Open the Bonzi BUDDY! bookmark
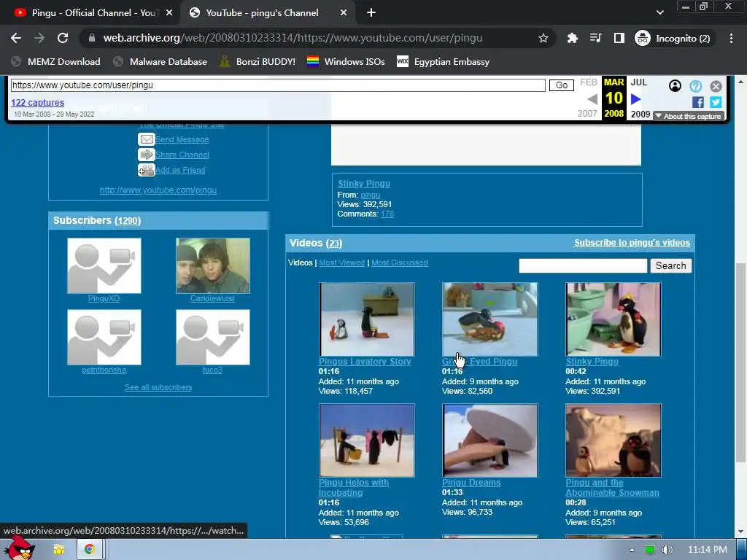This screenshot has width=747, height=560. 258,61
